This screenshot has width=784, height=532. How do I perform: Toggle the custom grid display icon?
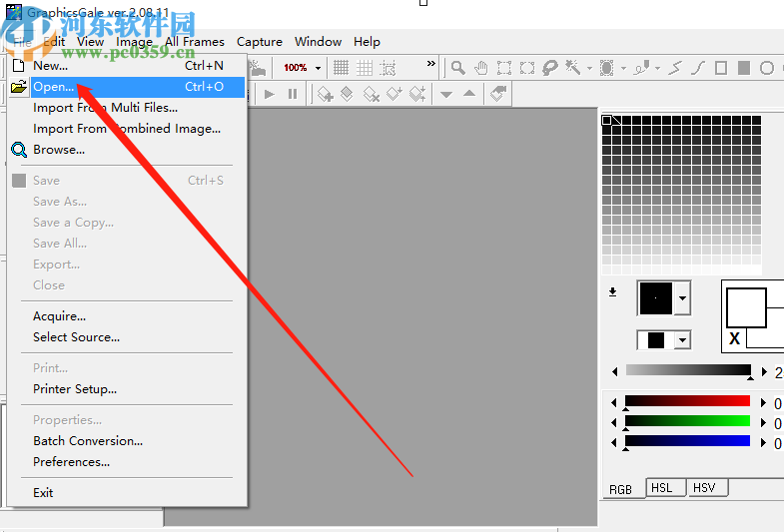[365, 68]
